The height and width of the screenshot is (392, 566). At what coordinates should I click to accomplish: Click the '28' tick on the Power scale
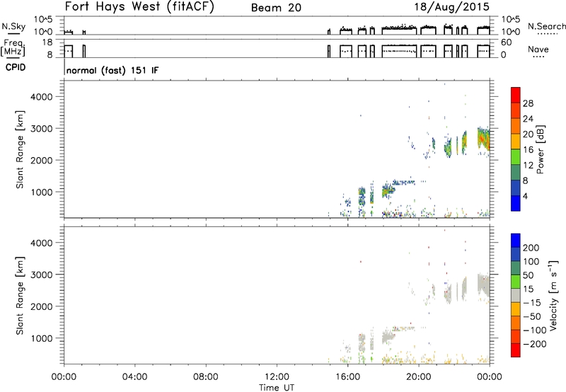(528, 103)
